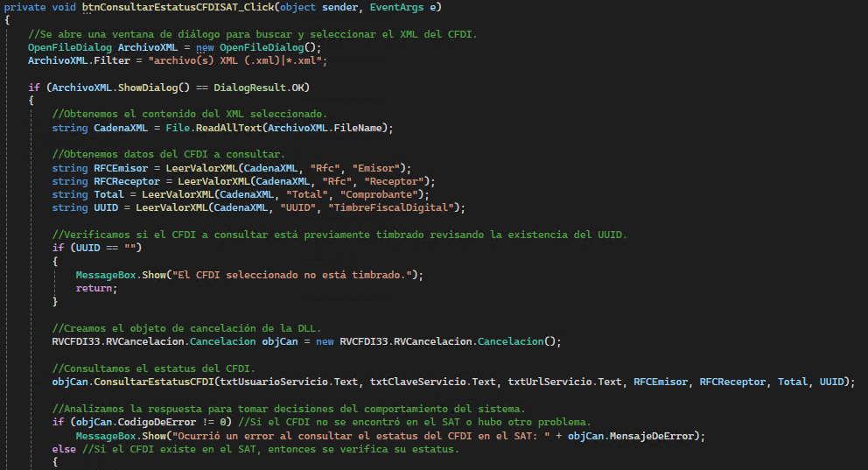Click the btnConsultarEstatusCFDISAT_Click method name
Viewport: 868px width, 470px height.
[178, 7]
